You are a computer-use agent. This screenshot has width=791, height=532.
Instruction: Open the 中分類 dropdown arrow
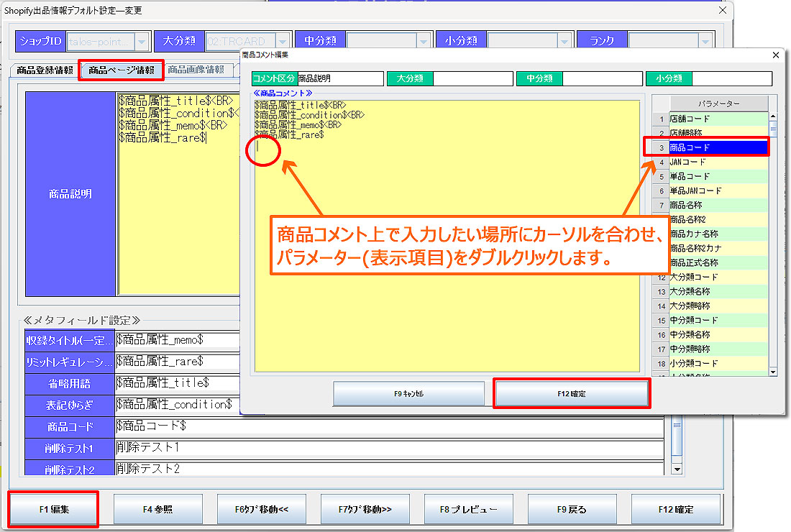[x=423, y=42]
